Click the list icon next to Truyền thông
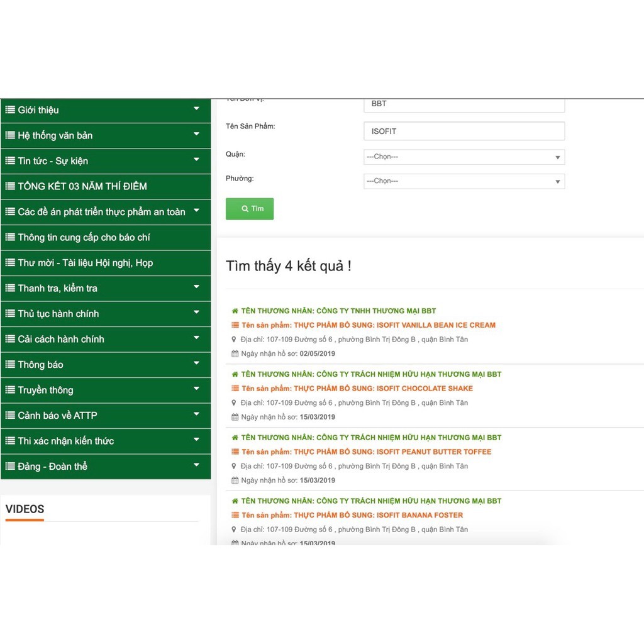644x644 pixels. pyautogui.click(x=10, y=390)
